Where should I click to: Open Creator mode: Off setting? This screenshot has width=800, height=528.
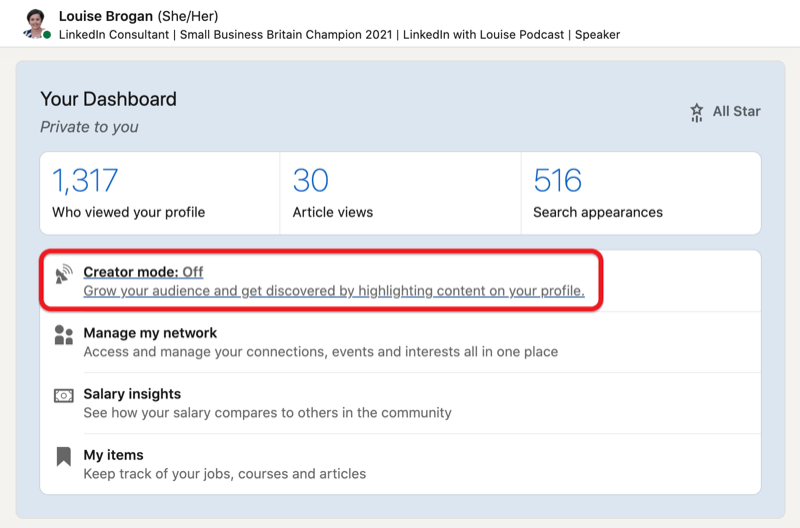143,272
